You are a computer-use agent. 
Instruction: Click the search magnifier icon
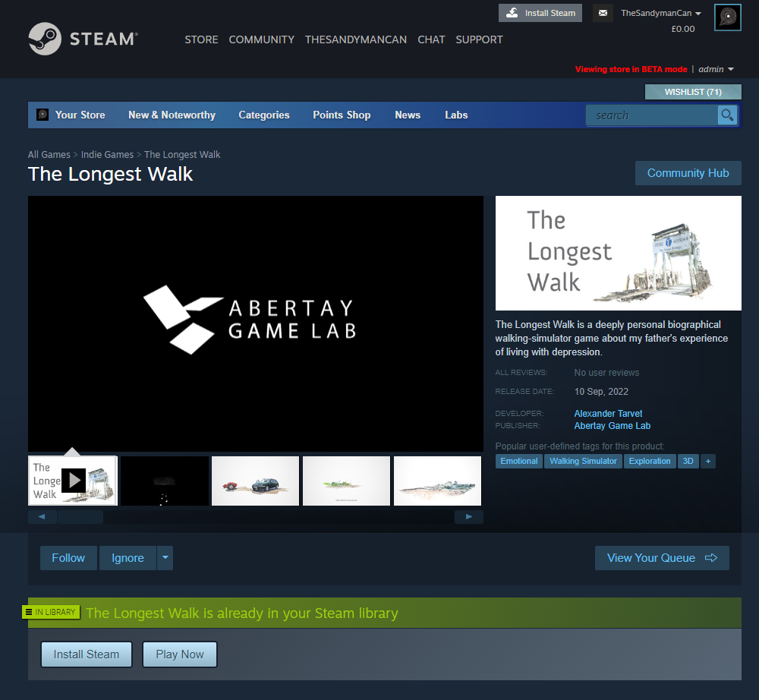tap(726, 115)
